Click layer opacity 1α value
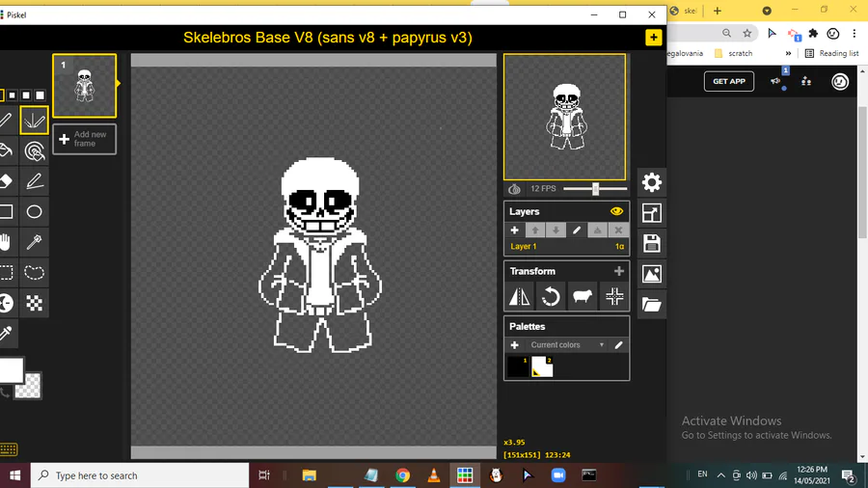This screenshot has width=868, height=488. (619, 247)
